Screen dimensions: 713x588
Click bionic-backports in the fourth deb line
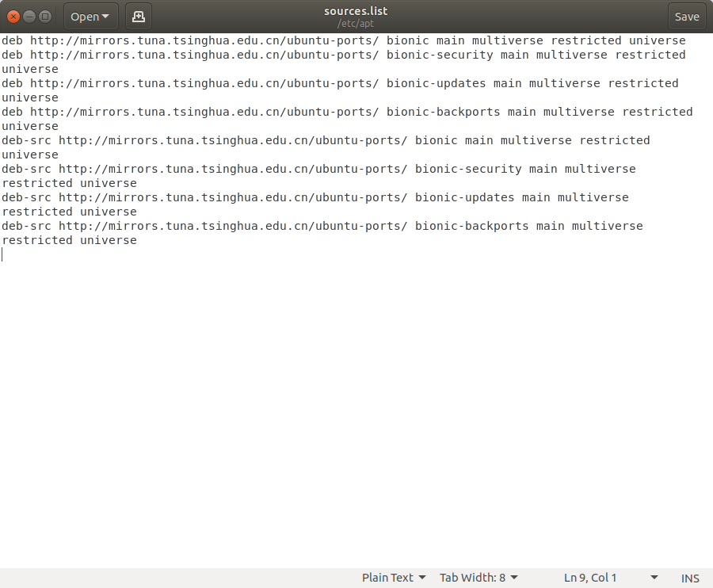coord(444,112)
